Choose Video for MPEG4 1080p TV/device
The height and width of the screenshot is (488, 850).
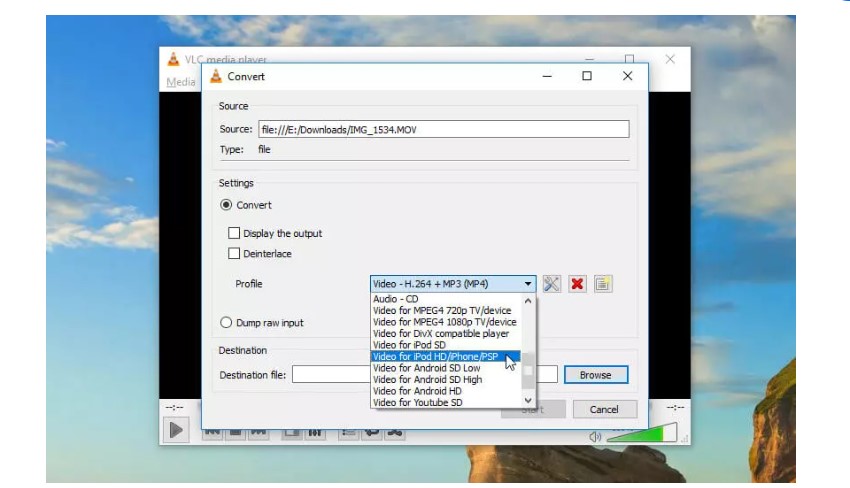pyautogui.click(x=446, y=322)
